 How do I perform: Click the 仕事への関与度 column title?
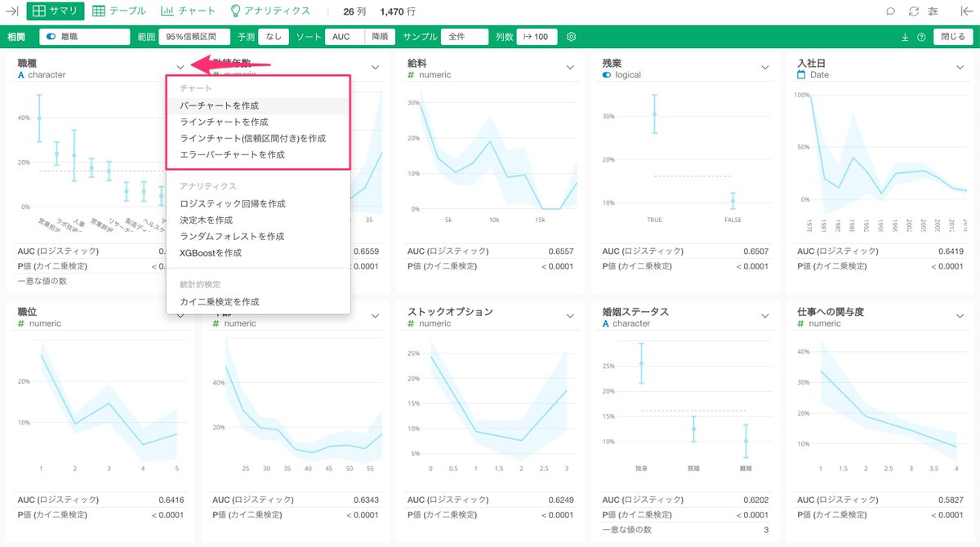coord(831,312)
